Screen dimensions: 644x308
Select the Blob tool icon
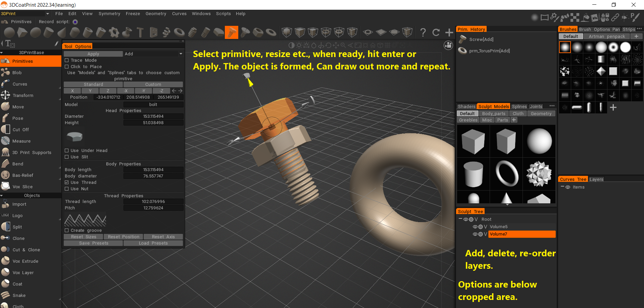coord(6,72)
